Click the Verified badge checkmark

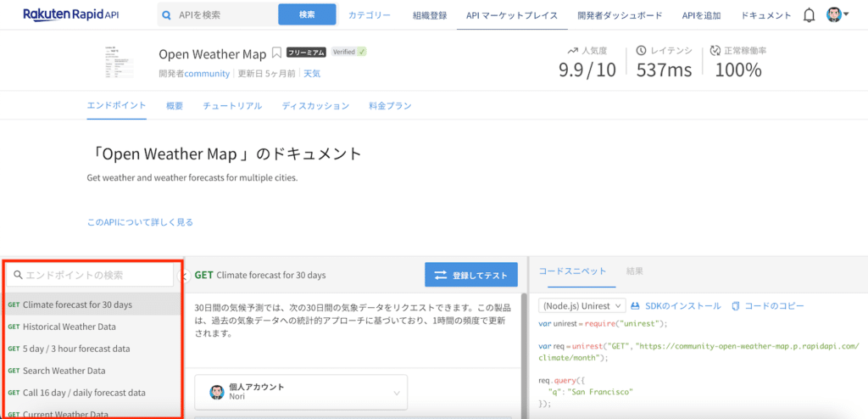pos(362,53)
